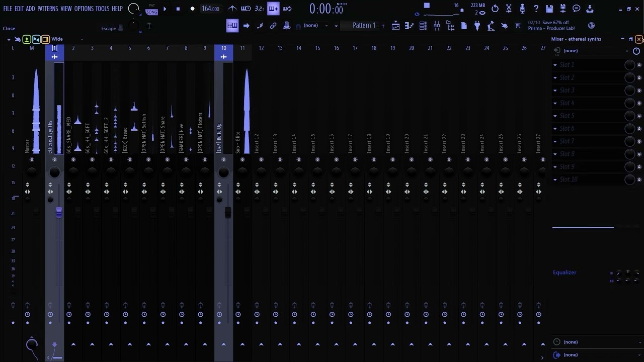Viewport: 644px width, 362px height.
Task: Open the plugin picker plug icon
Action: 477,26
